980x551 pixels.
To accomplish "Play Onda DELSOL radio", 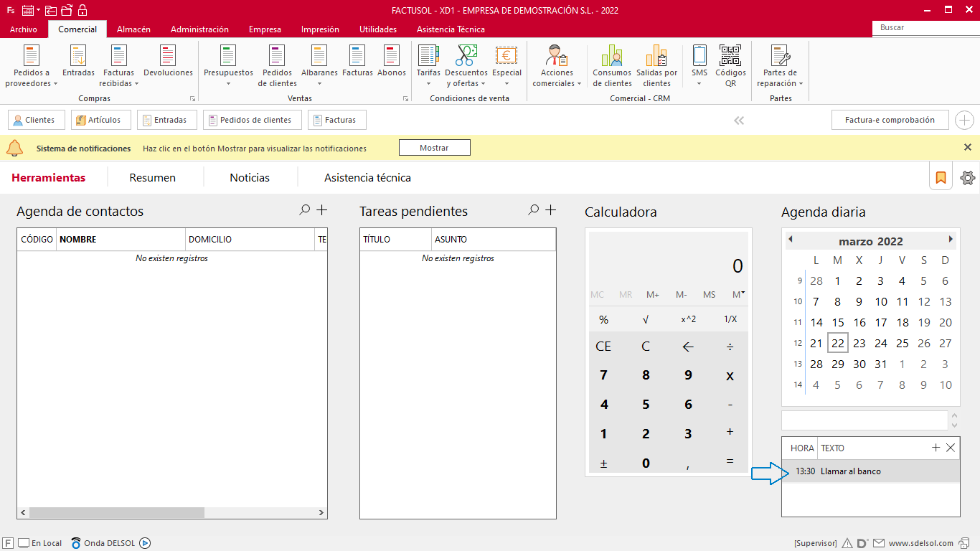I will 144,543.
